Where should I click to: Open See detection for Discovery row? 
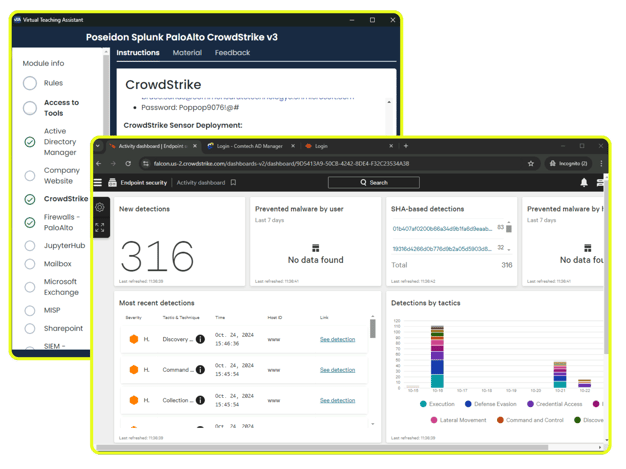click(x=337, y=339)
